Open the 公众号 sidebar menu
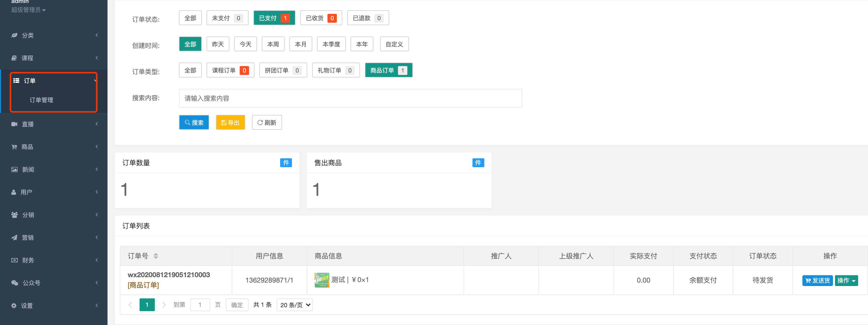Viewport: 868px width, 325px height. (54, 283)
